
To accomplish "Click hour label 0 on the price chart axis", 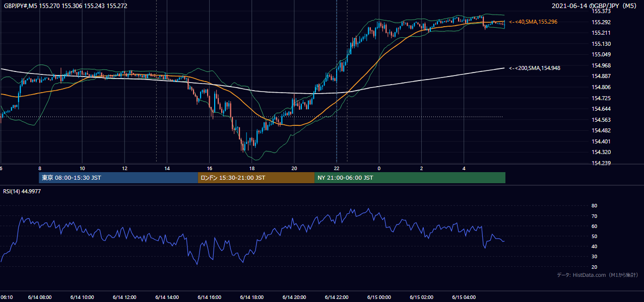I will pyautogui.click(x=379, y=169).
